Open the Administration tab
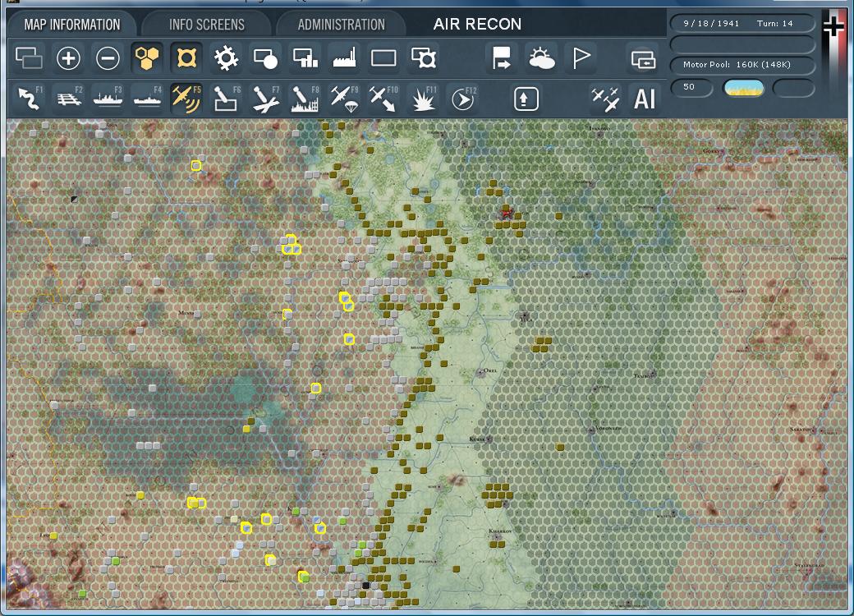854x616 pixels. [x=341, y=24]
